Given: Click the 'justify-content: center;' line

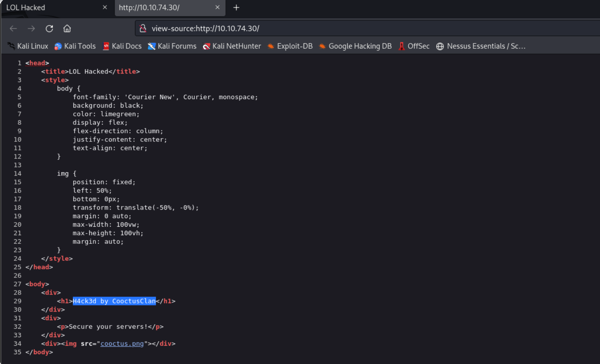Looking at the screenshot, I should tap(120, 140).
